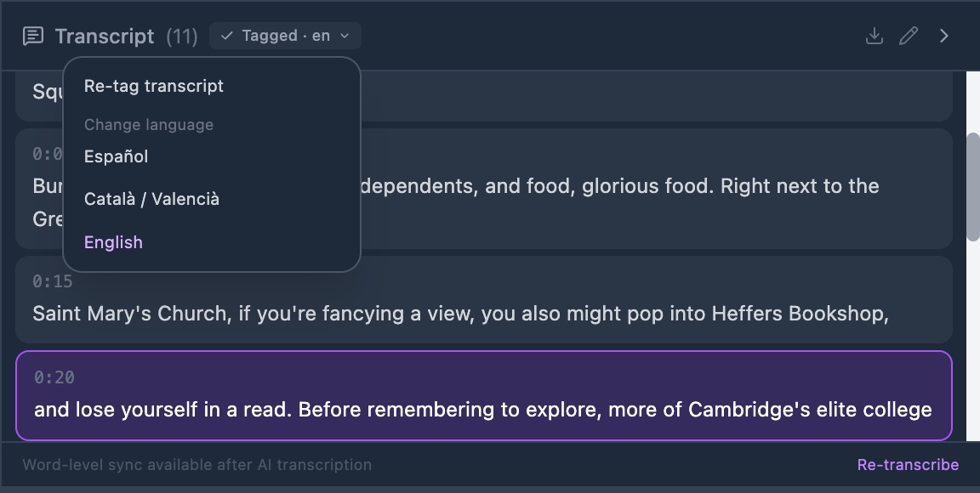Click the checkmark in Tagged badge

click(227, 37)
